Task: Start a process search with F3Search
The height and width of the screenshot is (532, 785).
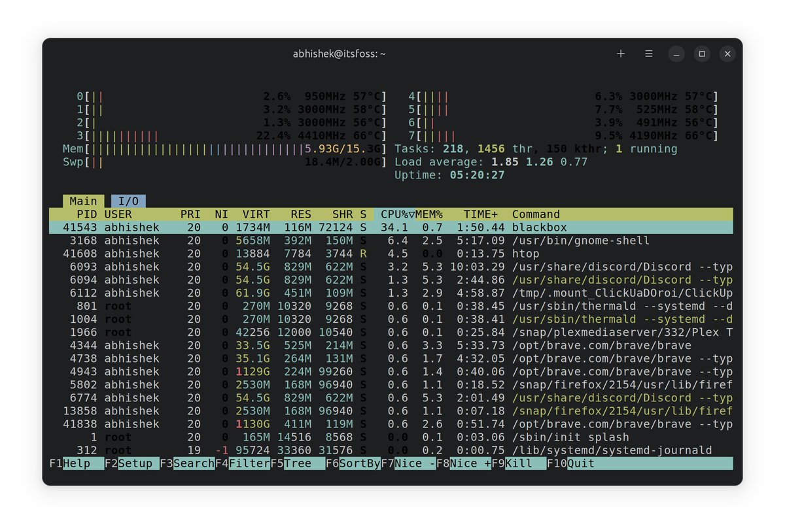Action: [186, 463]
